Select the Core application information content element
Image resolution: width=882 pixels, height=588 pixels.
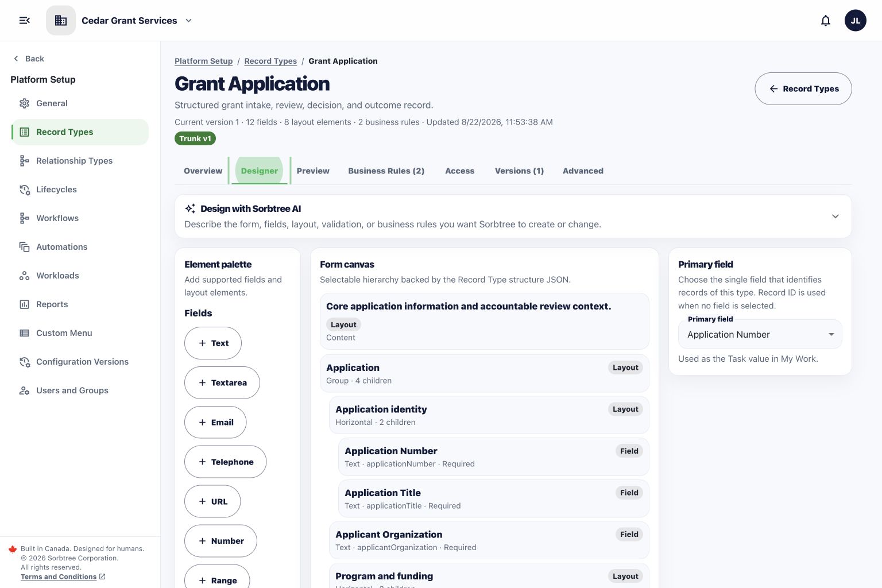[x=484, y=321]
